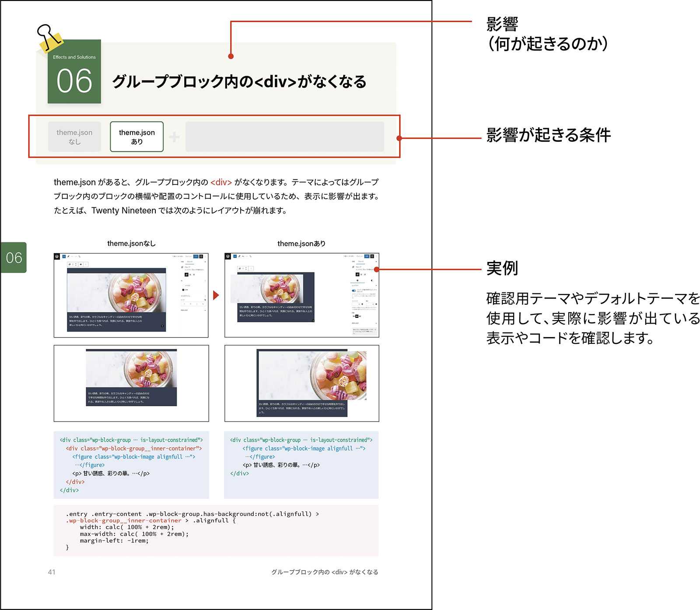Expand the レイアウト panel chevron in the sidebar
Viewport: 700px width, 610px height.
coord(376,285)
